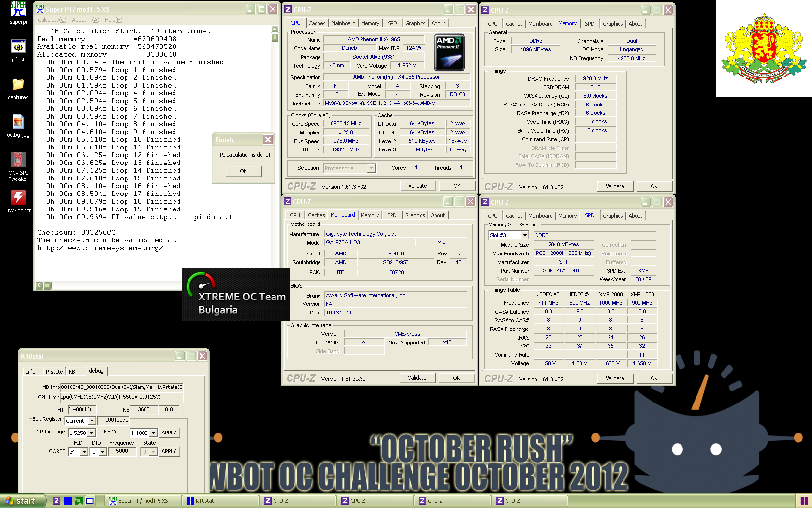Click the Z title icon of CPU-Z processor window
812x508 pixels.
288,9
